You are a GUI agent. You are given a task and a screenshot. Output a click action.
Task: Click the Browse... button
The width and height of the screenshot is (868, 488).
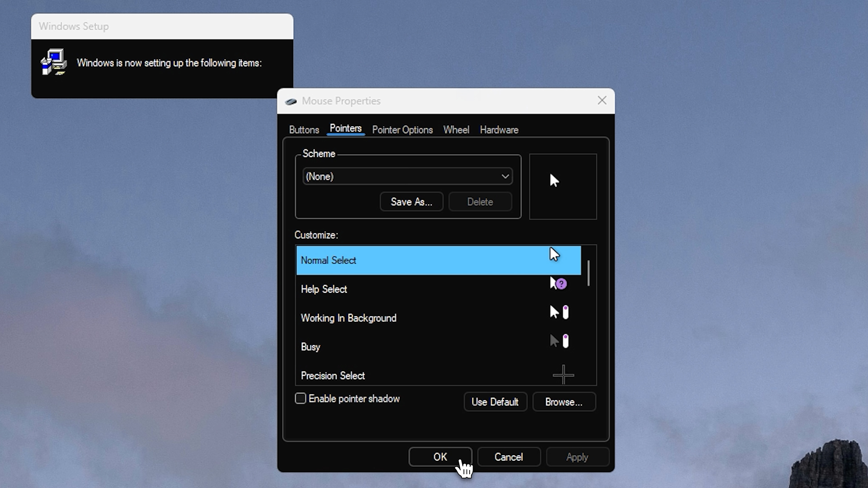564,402
